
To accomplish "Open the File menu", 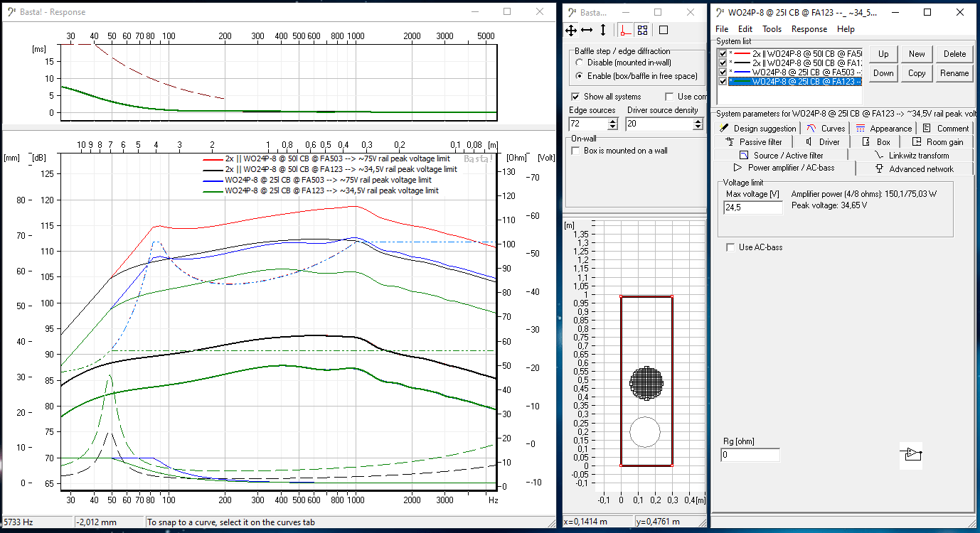I will point(722,29).
